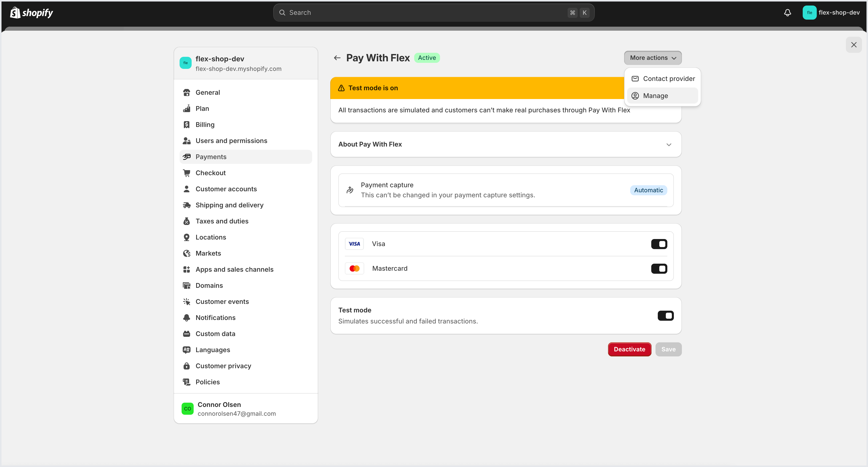Go back using the left arrow

(x=337, y=58)
